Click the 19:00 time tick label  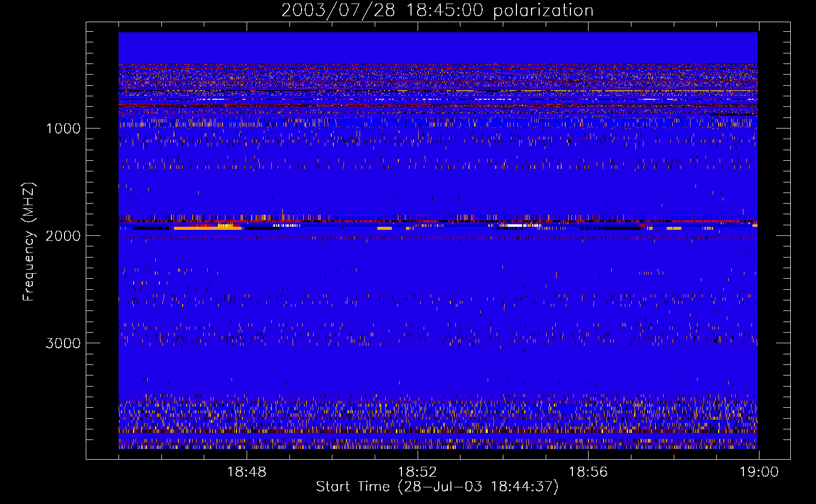click(759, 472)
